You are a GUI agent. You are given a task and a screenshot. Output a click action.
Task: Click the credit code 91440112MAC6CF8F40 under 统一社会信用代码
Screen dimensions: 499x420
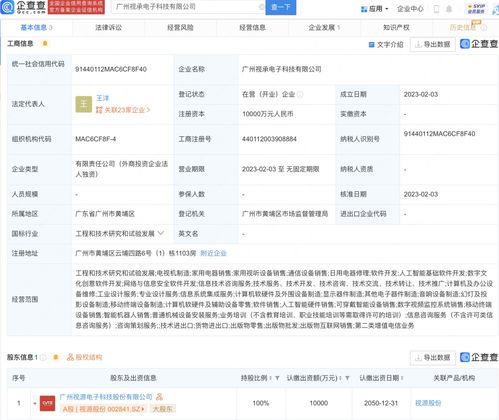click(x=111, y=69)
